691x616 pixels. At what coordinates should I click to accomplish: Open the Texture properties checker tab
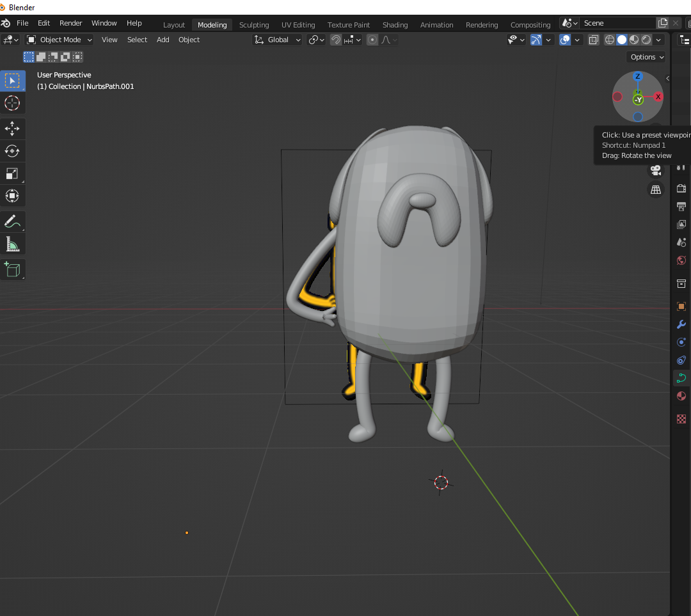coord(681,418)
